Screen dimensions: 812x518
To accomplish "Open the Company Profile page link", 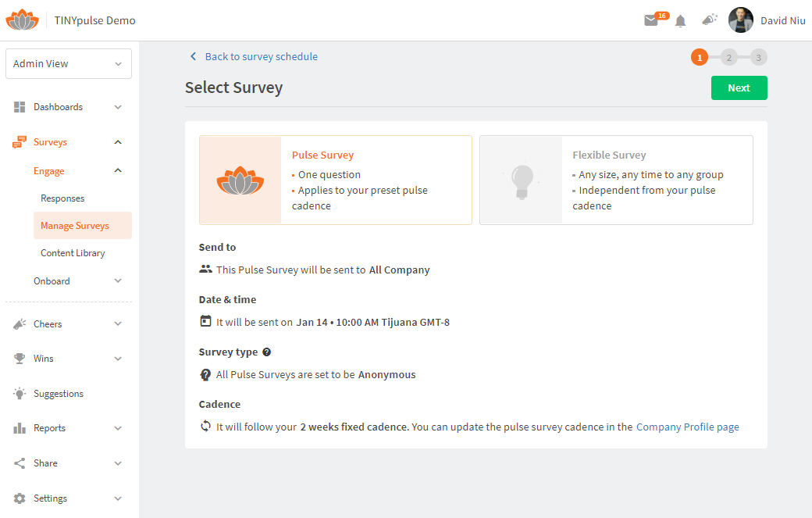I will (x=687, y=427).
